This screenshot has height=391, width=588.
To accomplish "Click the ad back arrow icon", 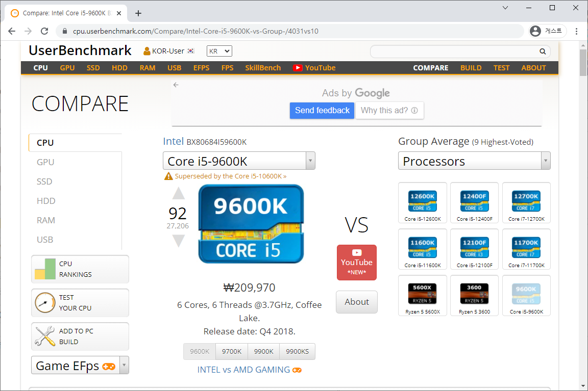I will click(x=176, y=85).
